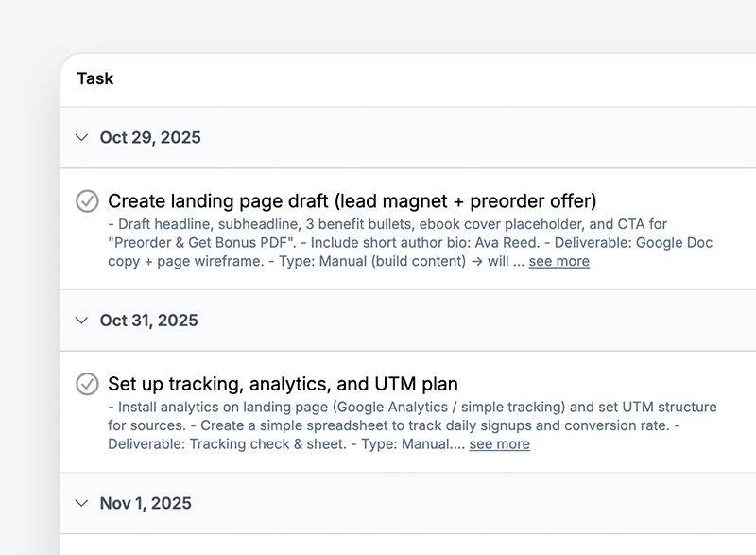
Task: Click the Task column header
Action: 95,78
